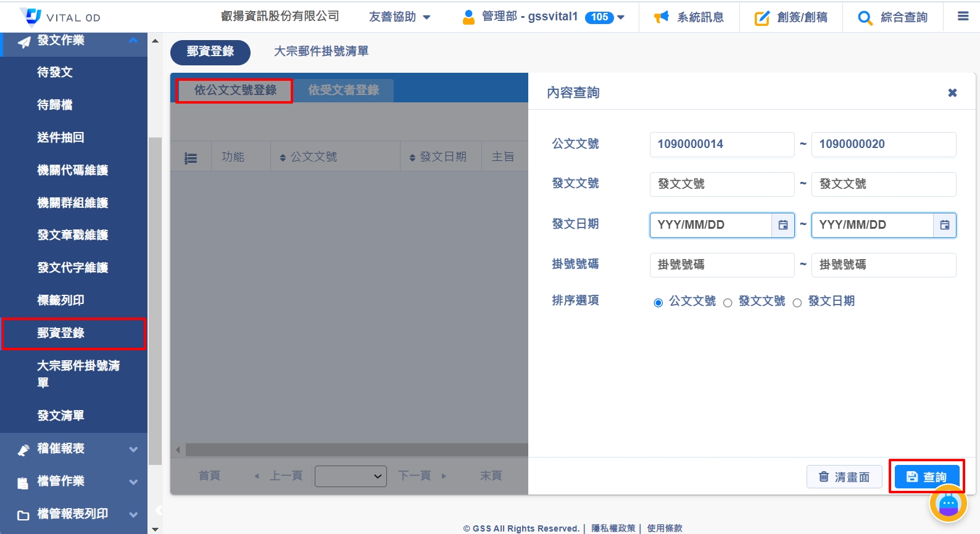The image size is (980, 534).
Task: Click the starting 掛號號碼 input field
Action: tap(721, 265)
